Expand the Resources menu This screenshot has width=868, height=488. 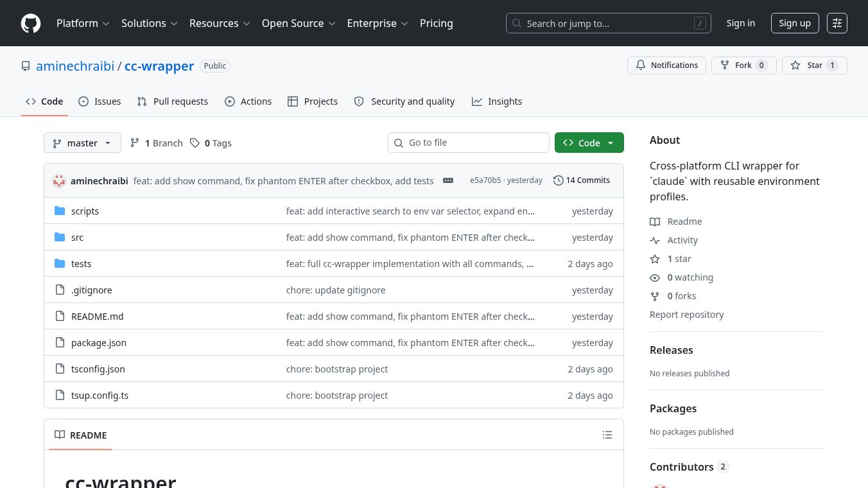(219, 23)
